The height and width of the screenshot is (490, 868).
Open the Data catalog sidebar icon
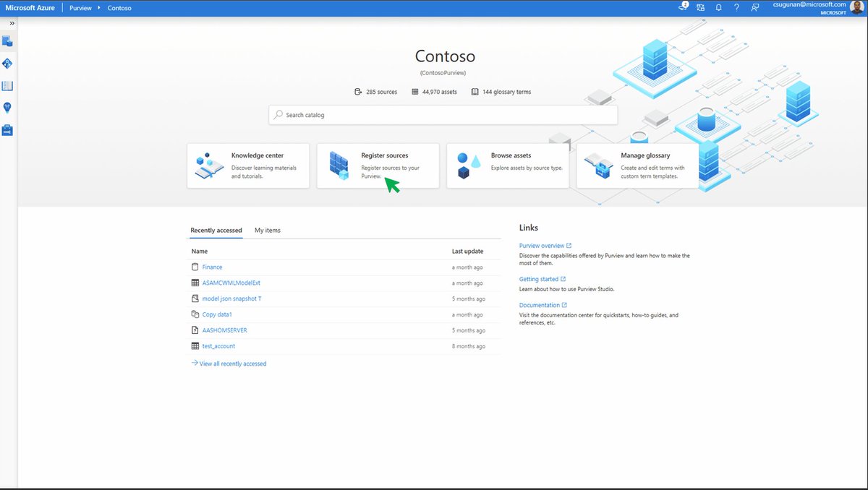(7, 41)
